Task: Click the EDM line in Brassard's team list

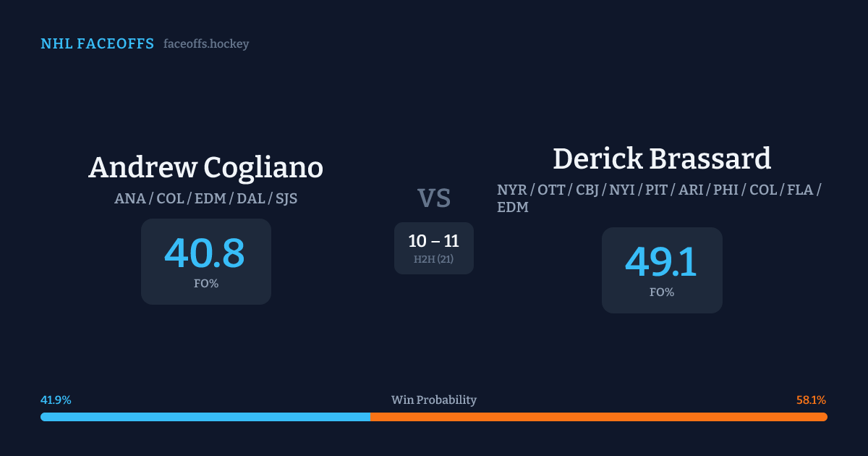Action: tap(513, 208)
